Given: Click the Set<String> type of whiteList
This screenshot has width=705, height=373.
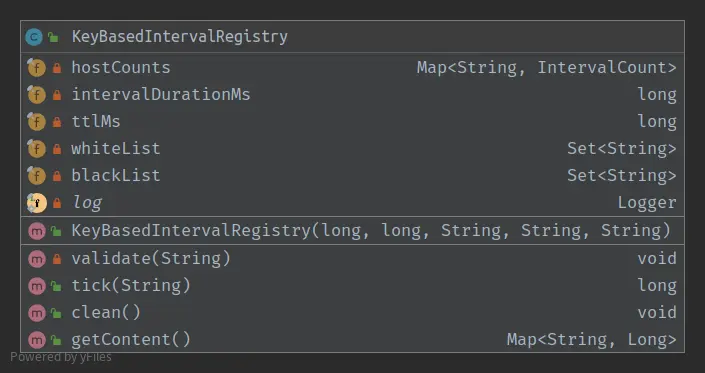Looking at the screenshot, I should [621, 148].
